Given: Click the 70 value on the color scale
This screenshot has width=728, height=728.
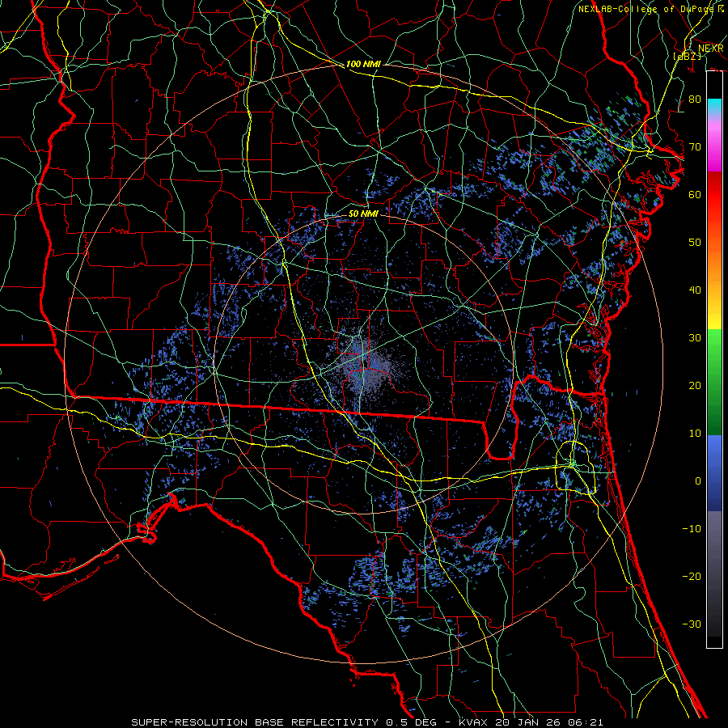Looking at the screenshot, I should tap(695, 147).
